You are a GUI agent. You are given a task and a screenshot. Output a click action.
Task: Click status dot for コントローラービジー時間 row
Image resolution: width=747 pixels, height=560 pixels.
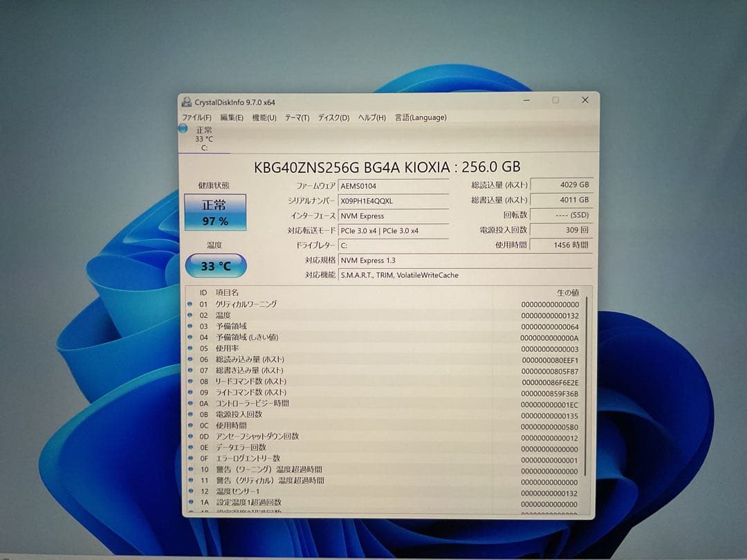[x=190, y=404]
